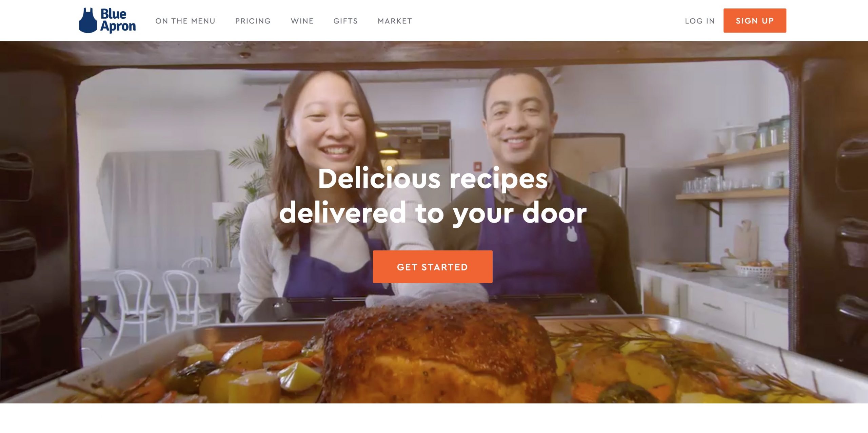Click the blue apron icon in the logo

(88, 20)
